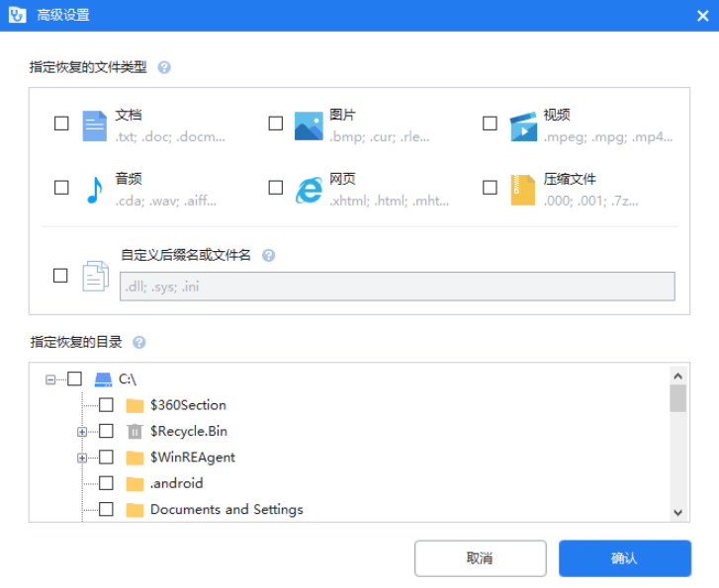Click the C:\ drive icon
This screenshot has height=588, width=719.
(103, 379)
